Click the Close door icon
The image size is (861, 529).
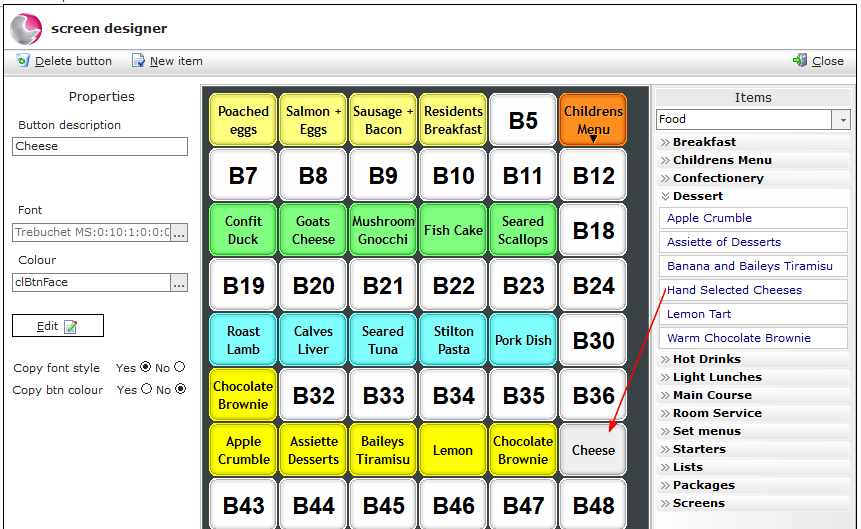click(800, 60)
